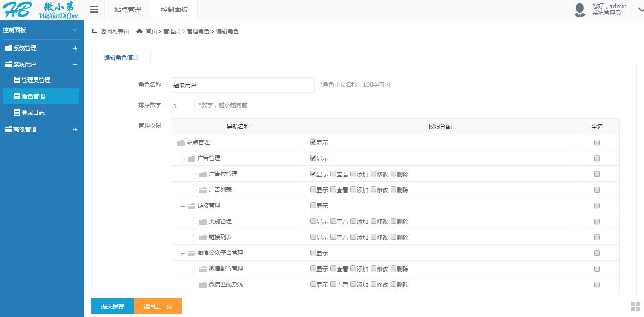Click the 返回列表页 link

pos(114,31)
